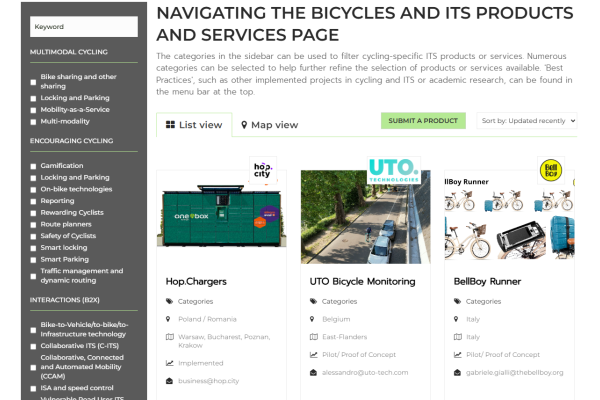Tick the Mobility-as-a-Service checkbox
Screen dimensions: 600x400
(34, 109)
